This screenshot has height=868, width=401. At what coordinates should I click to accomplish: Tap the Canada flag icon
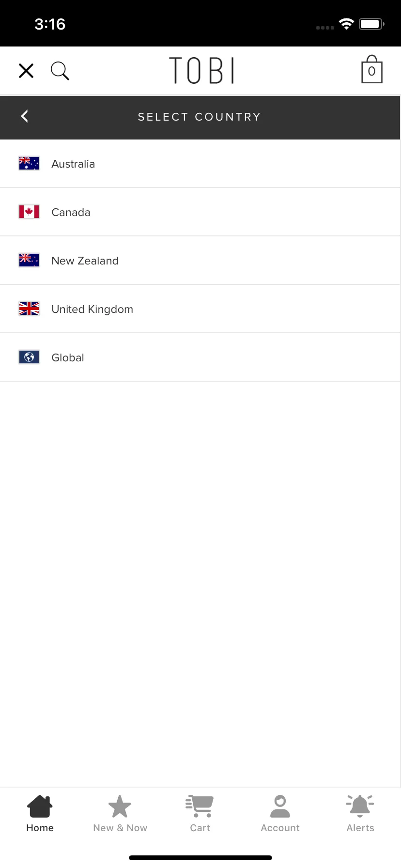pos(29,212)
